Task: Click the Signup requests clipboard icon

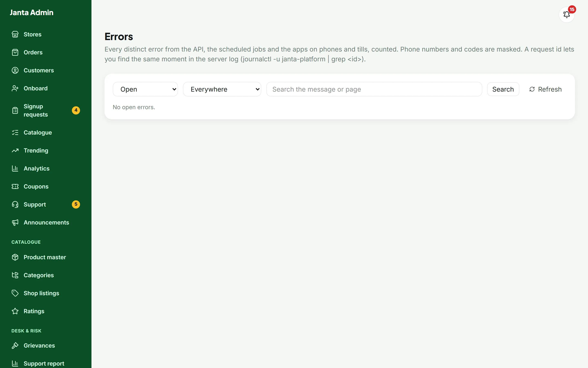Action: pos(15,110)
